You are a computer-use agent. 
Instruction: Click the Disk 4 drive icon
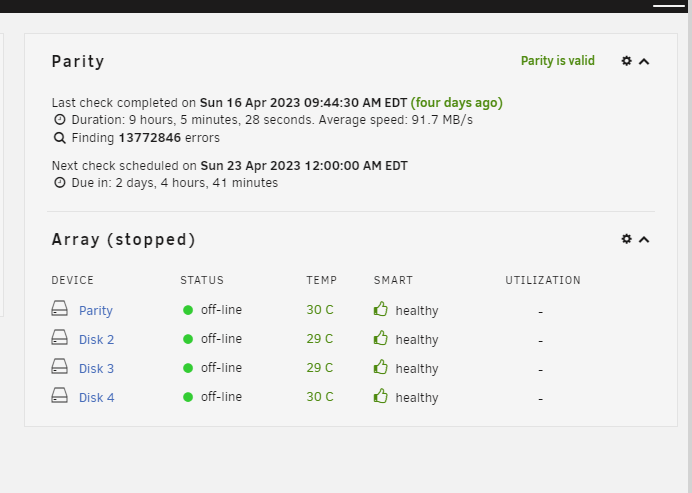pos(60,395)
